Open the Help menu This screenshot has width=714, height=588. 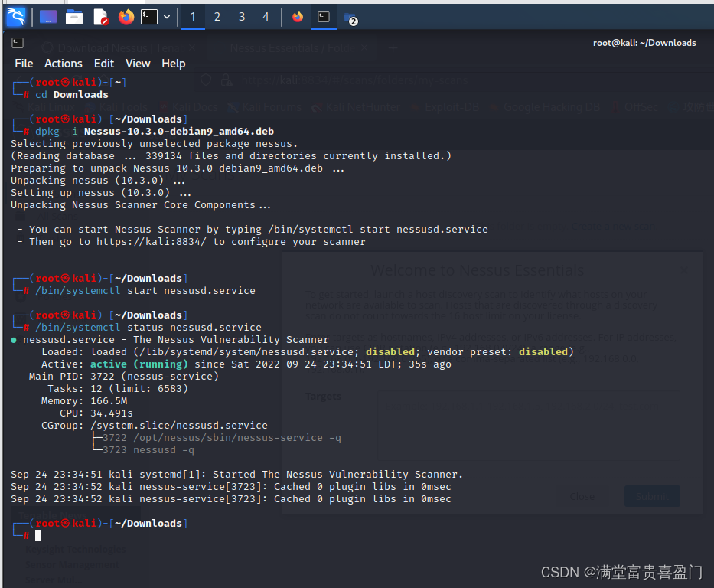(x=174, y=64)
